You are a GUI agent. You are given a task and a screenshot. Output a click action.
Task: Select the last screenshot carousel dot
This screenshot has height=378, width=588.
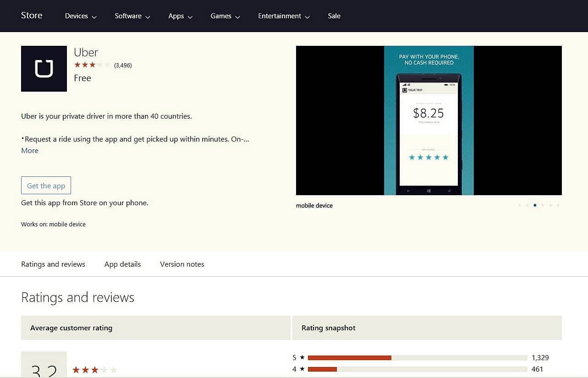pyautogui.click(x=558, y=205)
